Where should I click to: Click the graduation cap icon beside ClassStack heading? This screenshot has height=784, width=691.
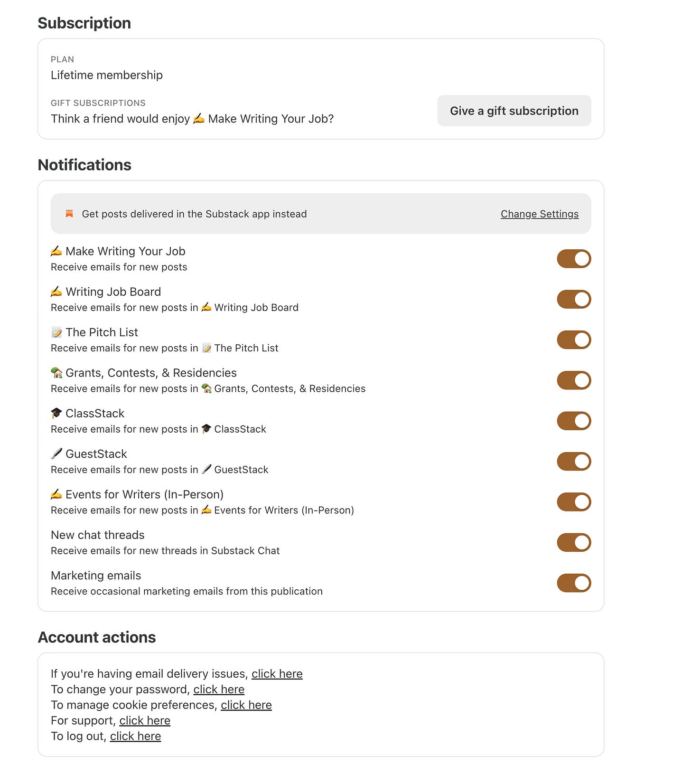click(56, 413)
